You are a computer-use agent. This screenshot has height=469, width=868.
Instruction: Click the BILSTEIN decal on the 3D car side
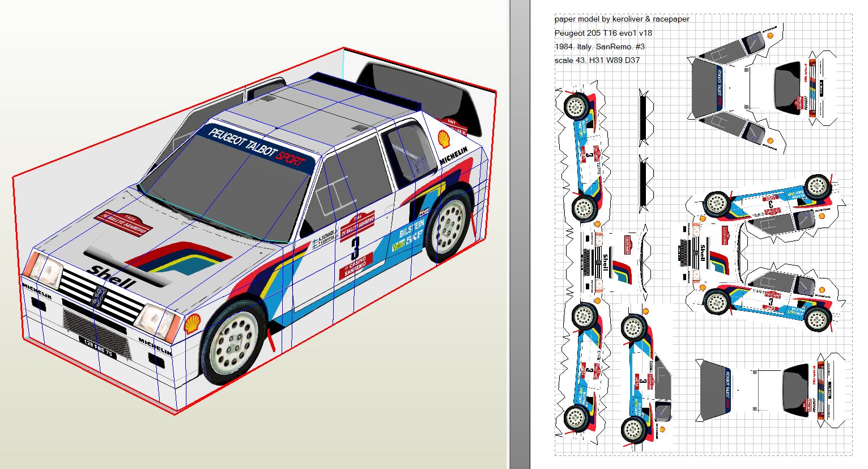point(411,230)
